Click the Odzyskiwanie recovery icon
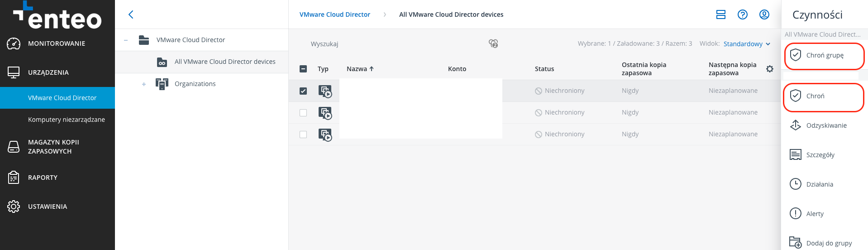868x250 pixels. [796, 125]
